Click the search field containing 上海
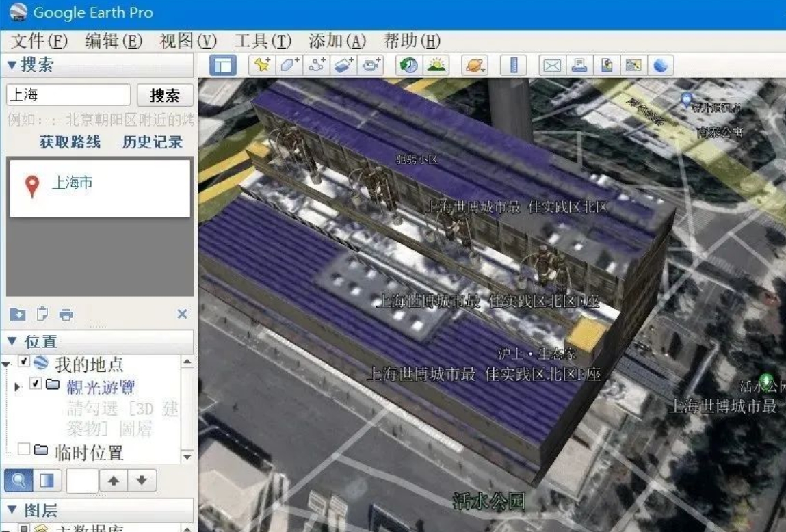The width and height of the screenshot is (786, 532). tap(68, 94)
